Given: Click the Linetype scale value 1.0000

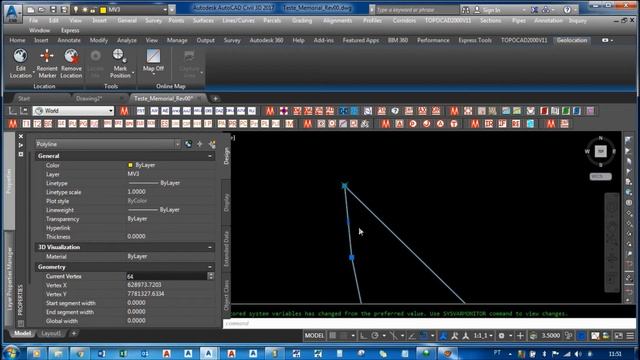Looking at the screenshot, I should (136, 192).
